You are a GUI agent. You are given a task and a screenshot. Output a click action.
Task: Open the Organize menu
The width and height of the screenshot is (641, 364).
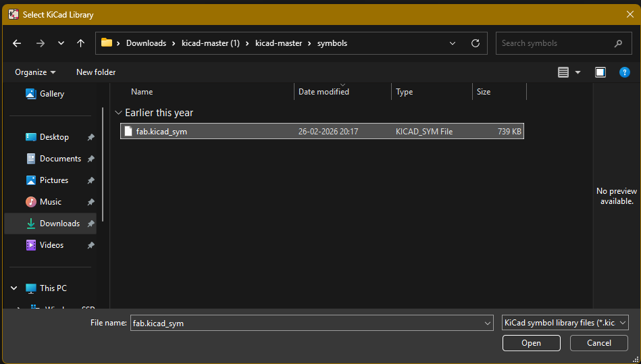(x=35, y=72)
